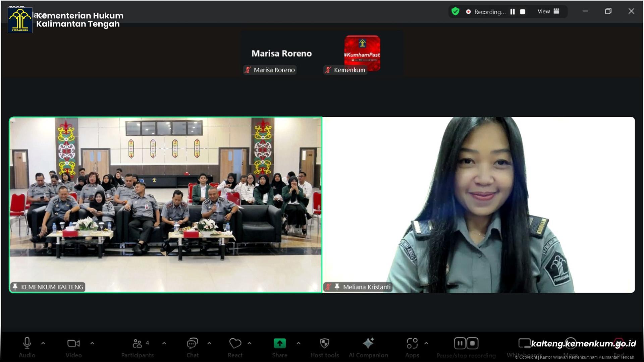The image size is (644, 362).
Task: Click the green Share screen button
Action: pyautogui.click(x=279, y=343)
